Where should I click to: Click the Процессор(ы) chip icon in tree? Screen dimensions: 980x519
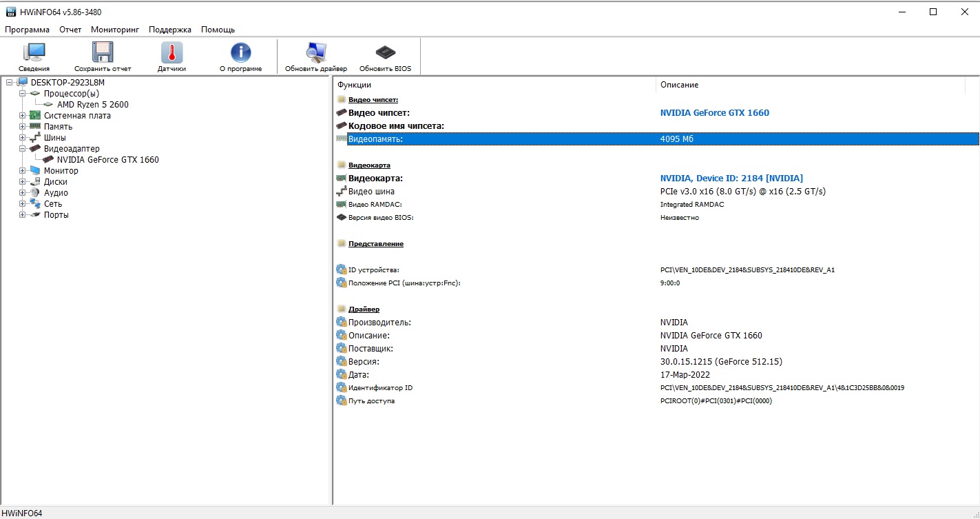(x=36, y=94)
